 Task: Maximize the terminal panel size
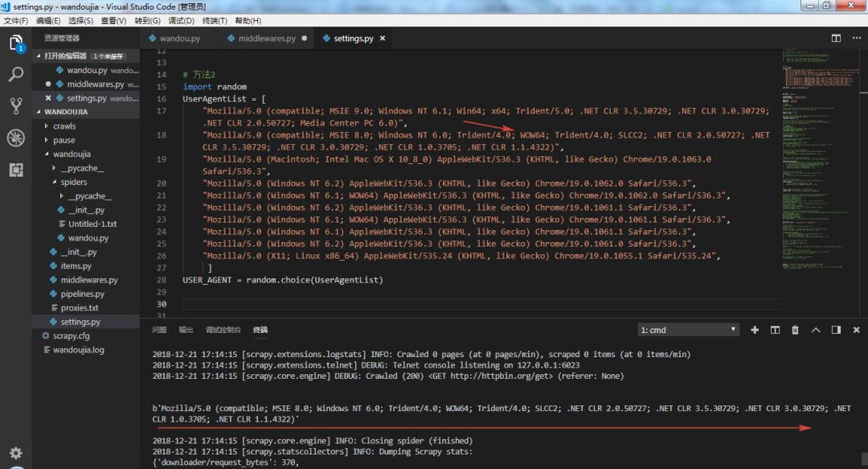click(816, 330)
